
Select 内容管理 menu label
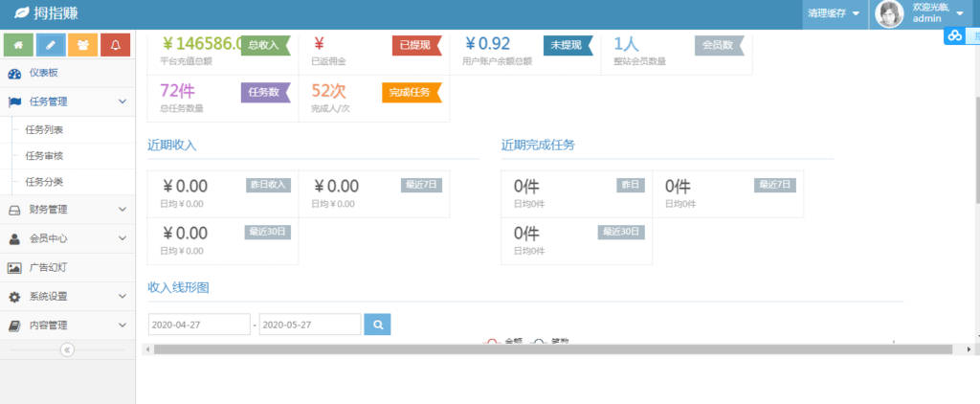[x=48, y=325]
